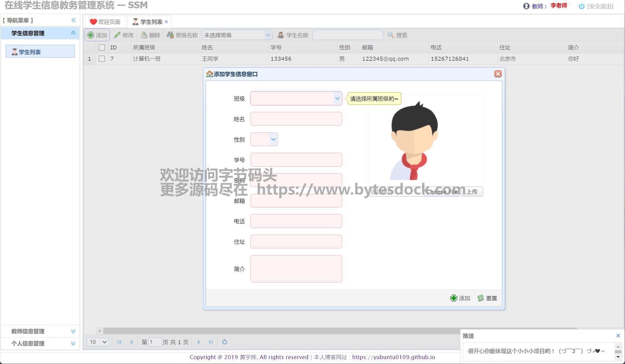Click the green plus Add toolbar icon

tap(91, 35)
